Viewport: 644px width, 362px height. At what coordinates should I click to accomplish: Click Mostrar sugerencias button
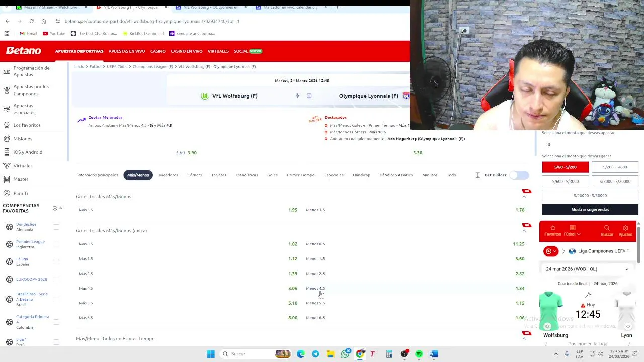(x=590, y=209)
